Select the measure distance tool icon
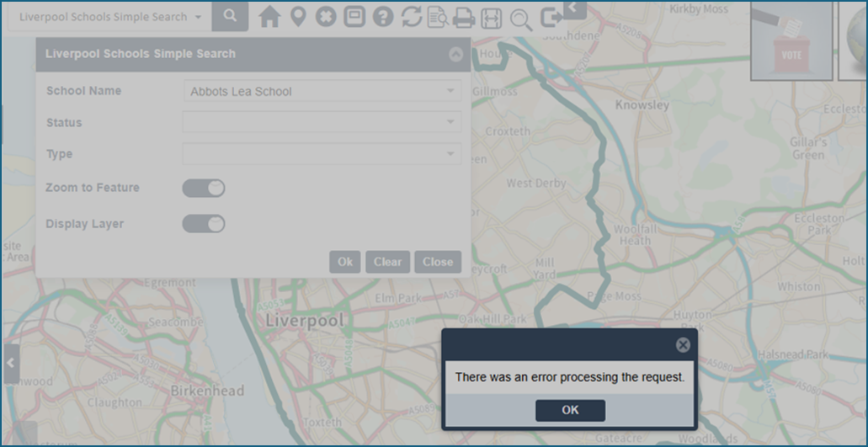This screenshot has width=868, height=447. 492,19
